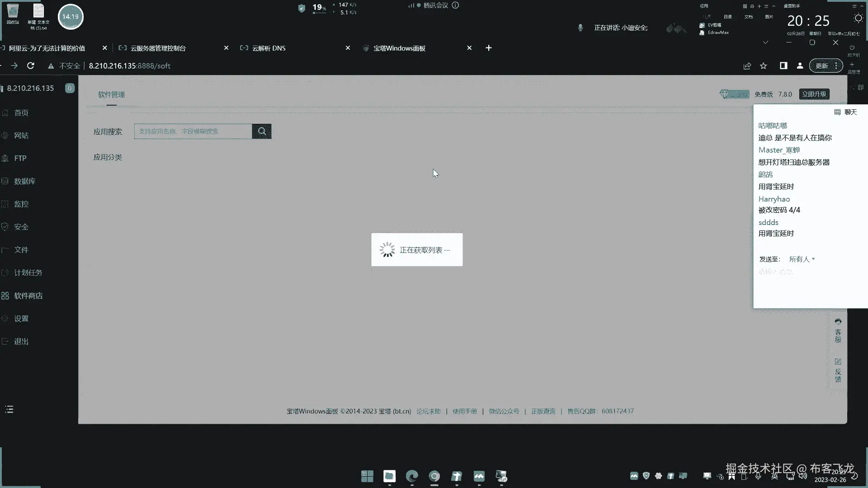Viewport: 868px width, 488px height.
Task: Open the share page icon
Action: tap(747, 66)
